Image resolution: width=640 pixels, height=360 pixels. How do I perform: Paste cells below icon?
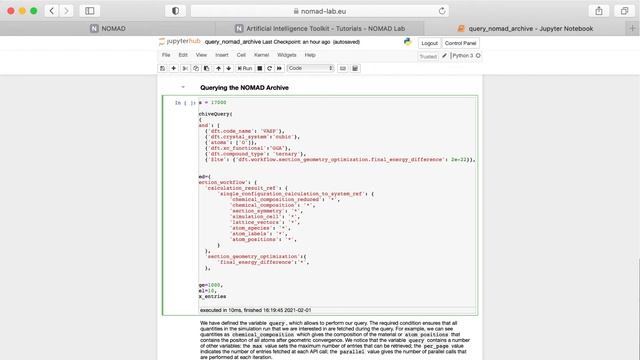coord(207,69)
